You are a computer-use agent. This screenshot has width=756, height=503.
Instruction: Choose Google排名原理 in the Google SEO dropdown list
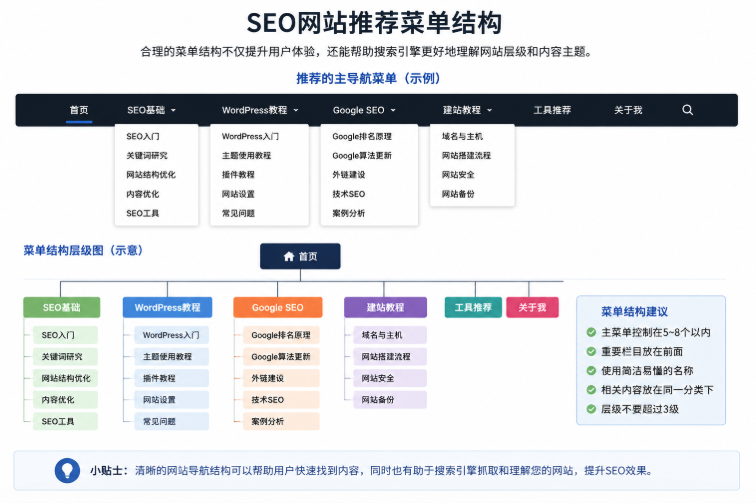(362, 136)
